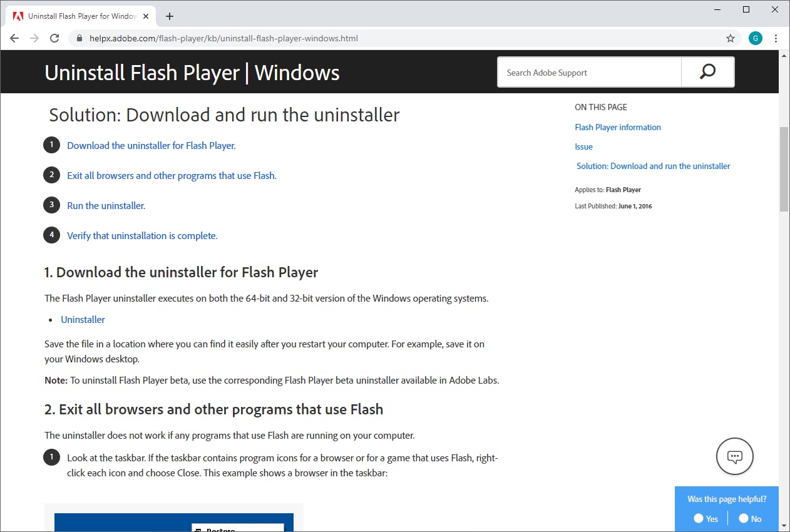Click 'Applies to: Flash Player' text
The image size is (790, 532).
608,190
